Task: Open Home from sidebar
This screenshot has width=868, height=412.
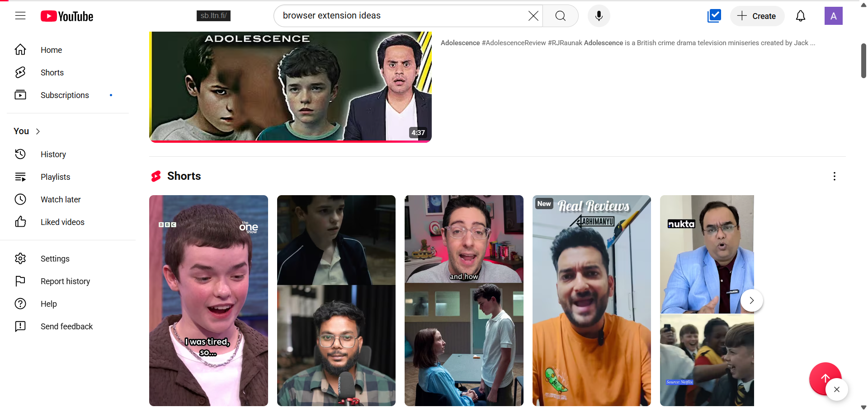Action: tap(68, 50)
